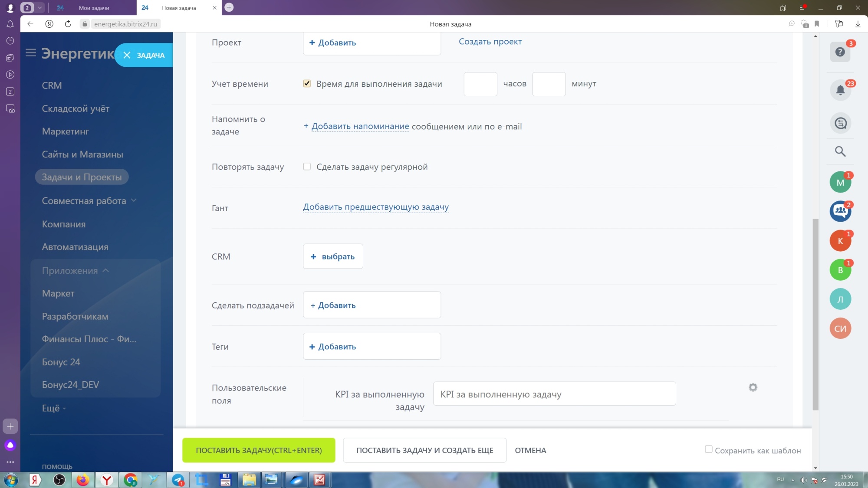Click ПОСТАВИТЬ ЗАДАЧУ(CTRL+ENTER) button

pos(259,450)
